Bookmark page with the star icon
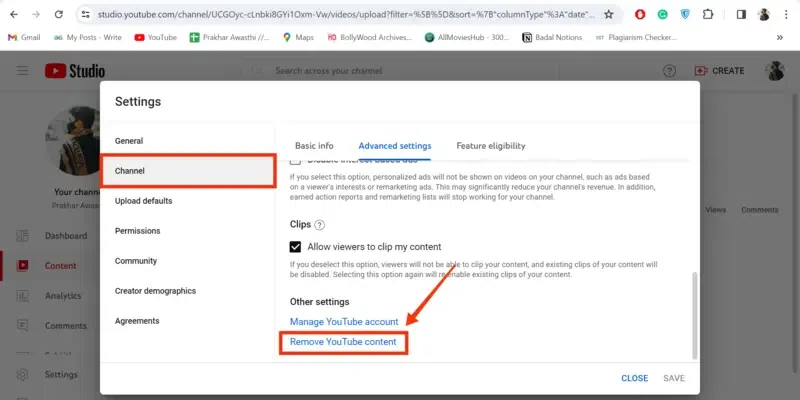This screenshot has width=800, height=400. pyautogui.click(x=609, y=15)
